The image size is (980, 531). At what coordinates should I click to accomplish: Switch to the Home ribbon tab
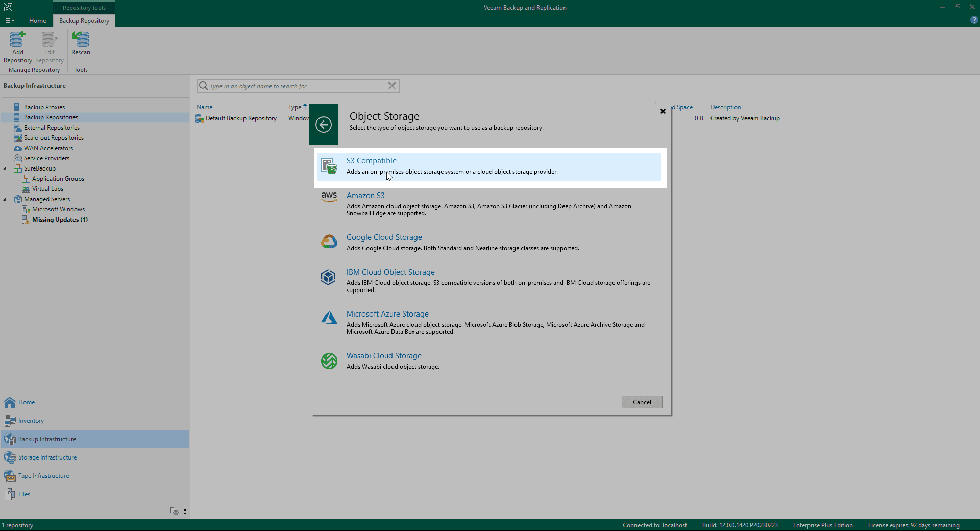(37, 21)
